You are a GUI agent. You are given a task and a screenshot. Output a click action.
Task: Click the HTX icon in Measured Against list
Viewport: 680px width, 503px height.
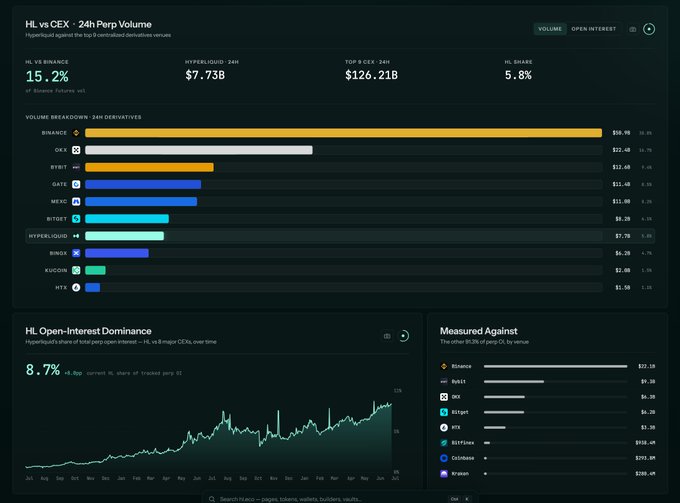(444, 428)
